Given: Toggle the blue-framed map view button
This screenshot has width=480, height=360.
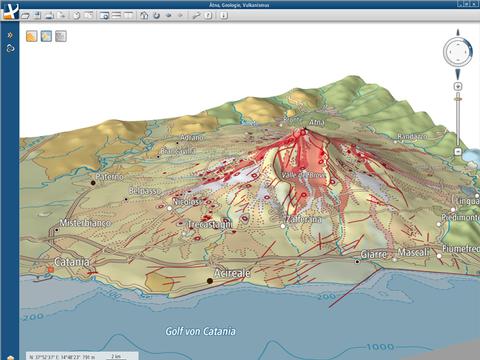Looking at the screenshot, I should (46, 36).
